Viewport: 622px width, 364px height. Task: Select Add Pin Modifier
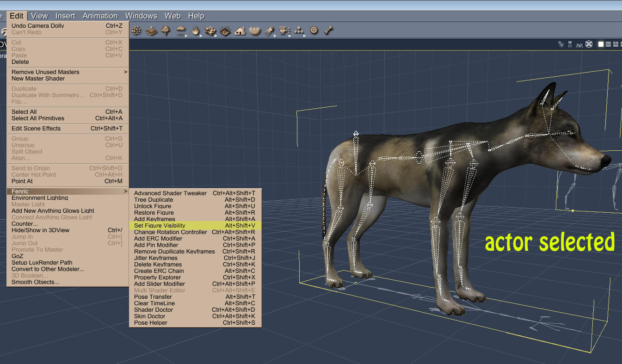[x=196, y=245]
